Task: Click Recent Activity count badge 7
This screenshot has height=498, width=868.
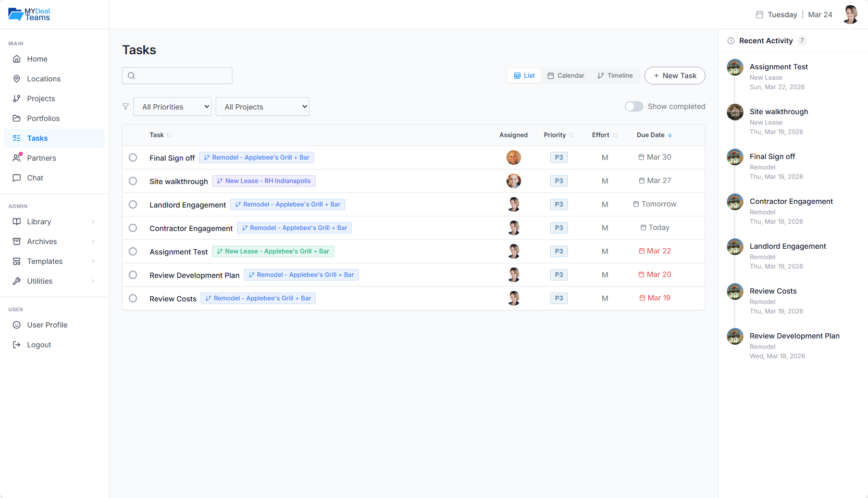Action: (x=802, y=41)
